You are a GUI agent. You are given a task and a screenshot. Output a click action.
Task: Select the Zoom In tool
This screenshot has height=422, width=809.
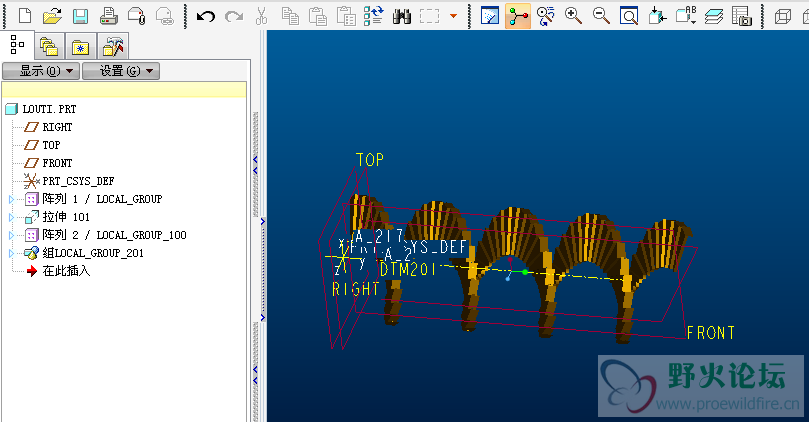(573, 16)
